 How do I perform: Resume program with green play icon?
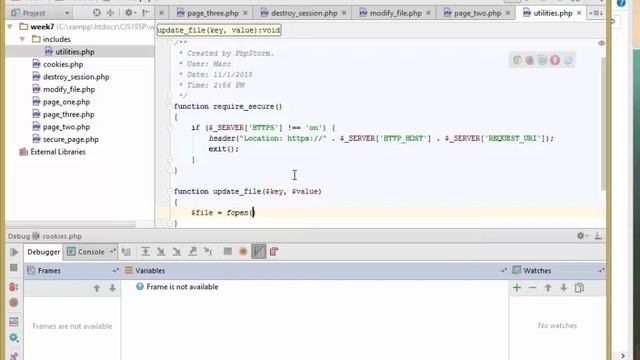(14, 252)
